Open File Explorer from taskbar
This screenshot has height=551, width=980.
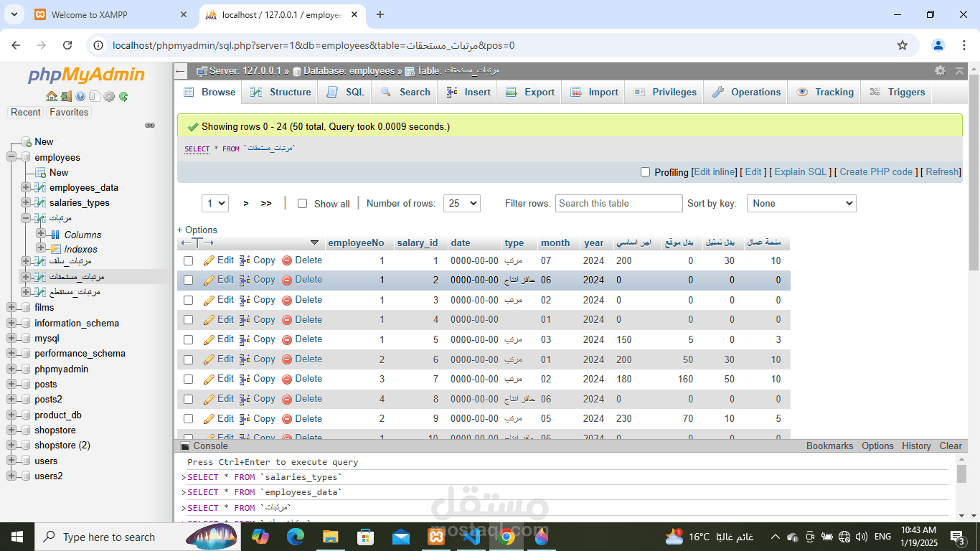coord(331,537)
